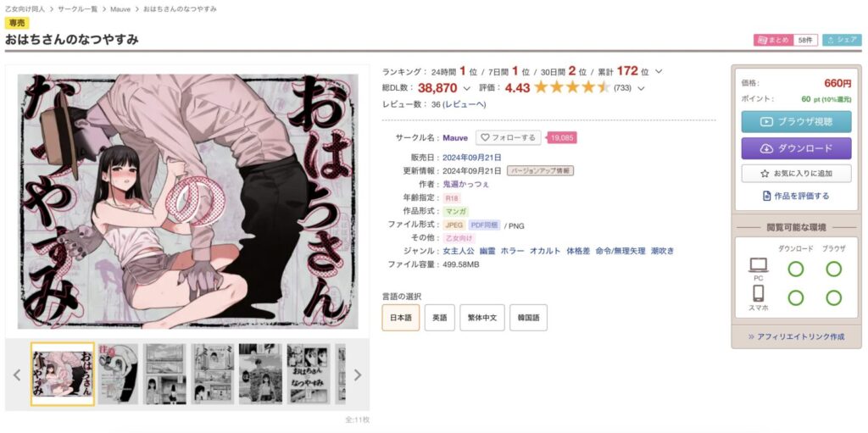This screenshot has width=868, height=433.
Task: Click the document icon beside 作品を評価する
Action: (x=766, y=196)
